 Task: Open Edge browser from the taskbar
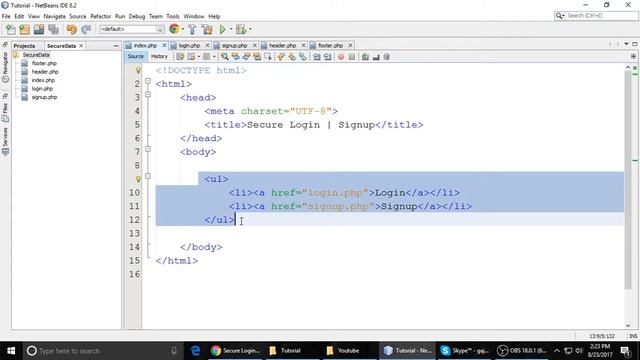coord(196,351)
